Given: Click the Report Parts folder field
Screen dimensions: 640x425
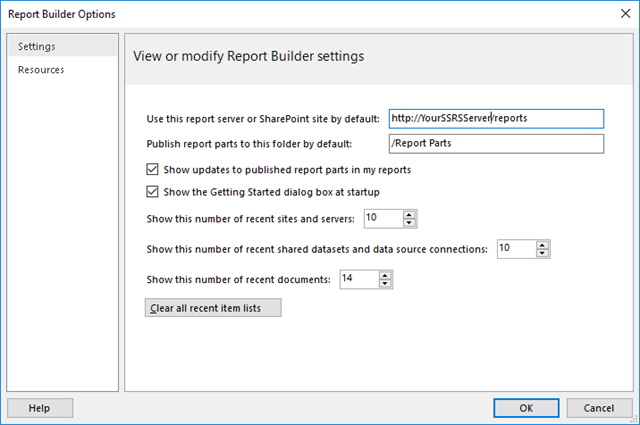Looking at the screenshot, I should tap(496, 144).
